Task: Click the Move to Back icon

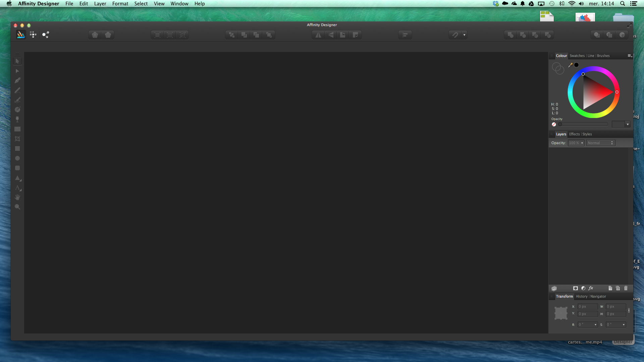Action: 231,35
